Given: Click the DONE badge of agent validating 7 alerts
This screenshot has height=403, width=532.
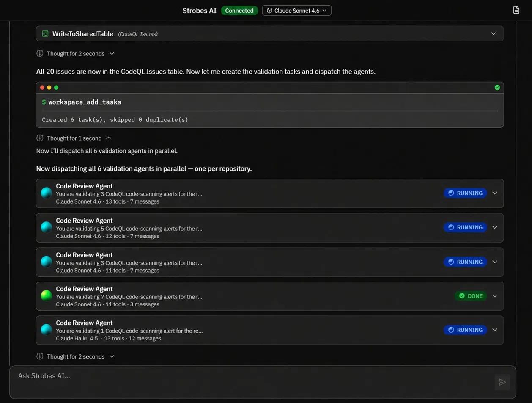Looking at the screenshot, I should click(x=471, y=296).
